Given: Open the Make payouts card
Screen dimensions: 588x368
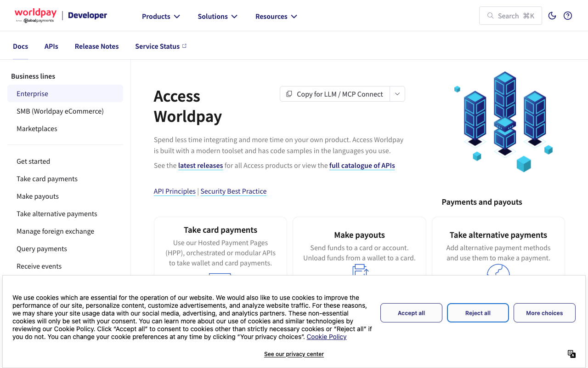Looking at the screenshot, I should [x=359, y=246].
